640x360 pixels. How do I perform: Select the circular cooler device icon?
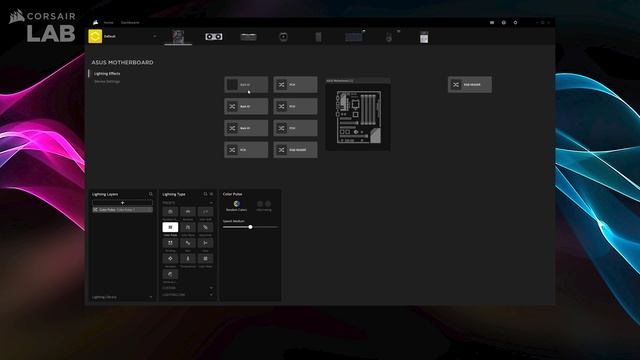click(x=283, y=37)
